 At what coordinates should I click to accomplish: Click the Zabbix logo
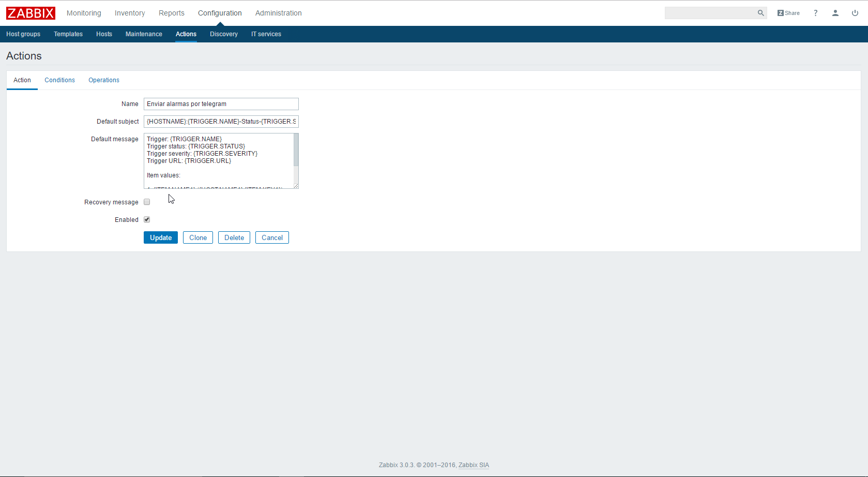click(31, 13)
